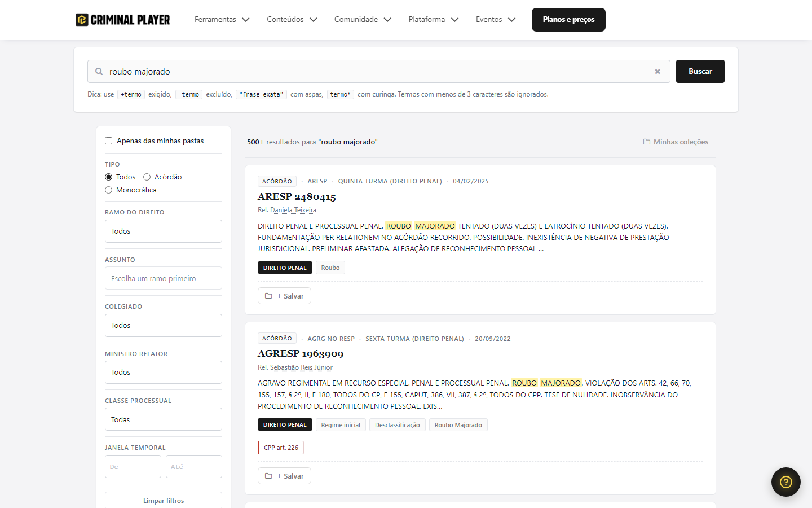The width and height of the screenshot is (812, 508).
Task: Click the search input with roubo majorado
Action: pyautogui.click(x=379, y=72)
